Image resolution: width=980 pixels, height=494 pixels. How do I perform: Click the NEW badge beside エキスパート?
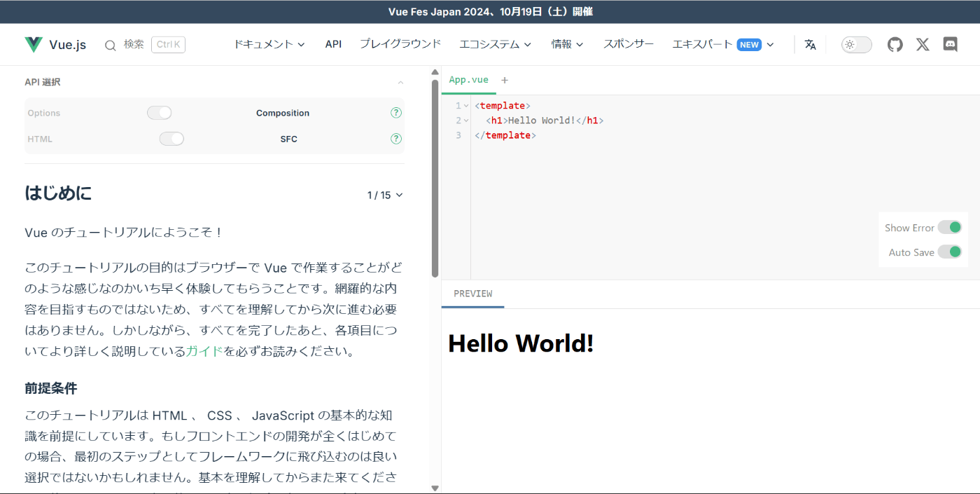pos(749,45)
